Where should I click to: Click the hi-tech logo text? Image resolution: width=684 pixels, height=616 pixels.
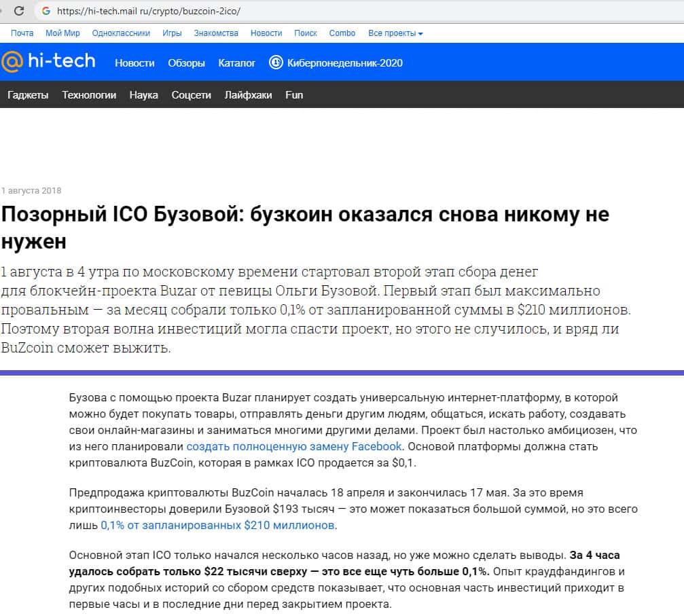[62, 60]
